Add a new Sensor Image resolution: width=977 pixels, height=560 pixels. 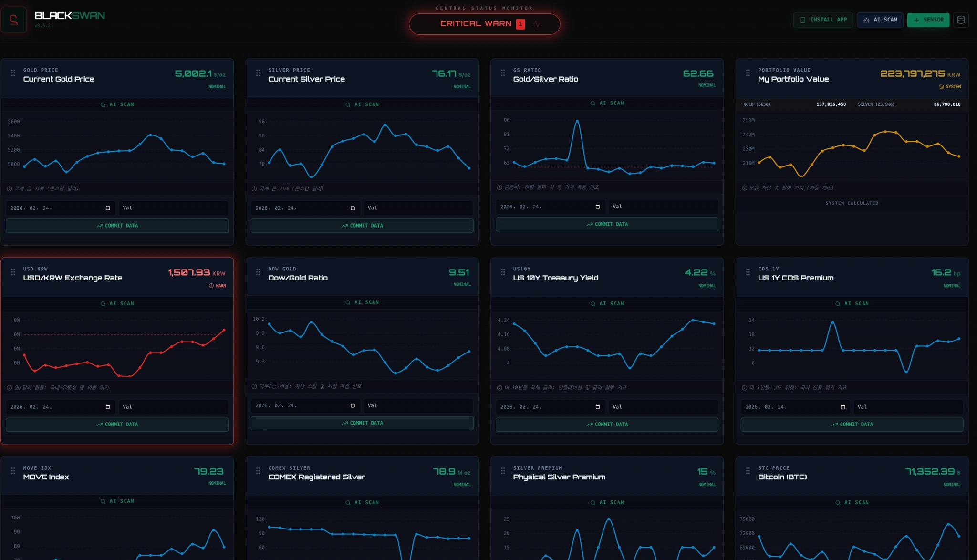928,20
